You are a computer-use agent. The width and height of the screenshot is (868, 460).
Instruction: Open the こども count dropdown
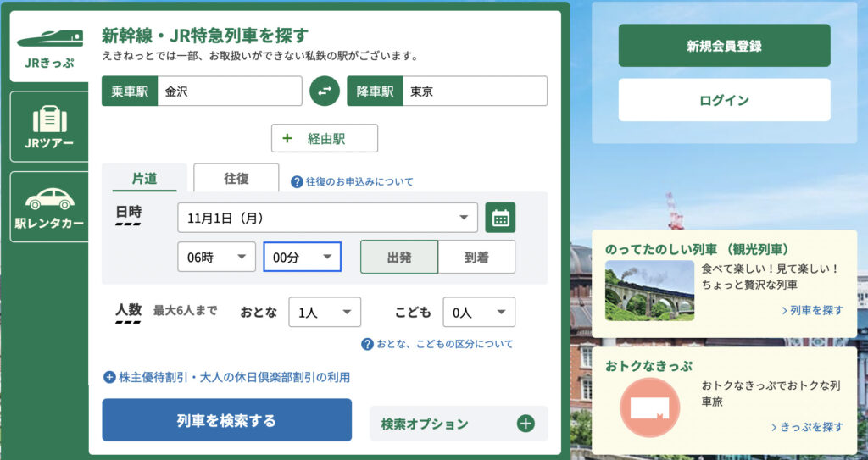pos(479,313)
